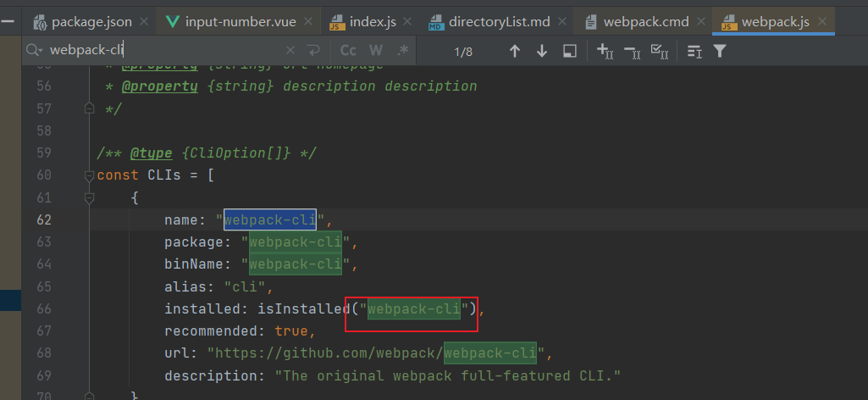Open search history via magnifier icon
868x400 pixels.
[34, 50]
